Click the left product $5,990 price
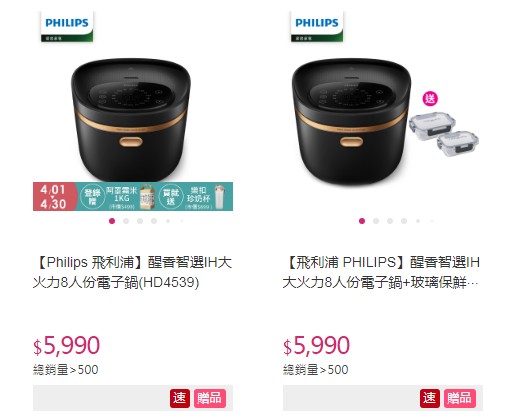 (66, 345)
